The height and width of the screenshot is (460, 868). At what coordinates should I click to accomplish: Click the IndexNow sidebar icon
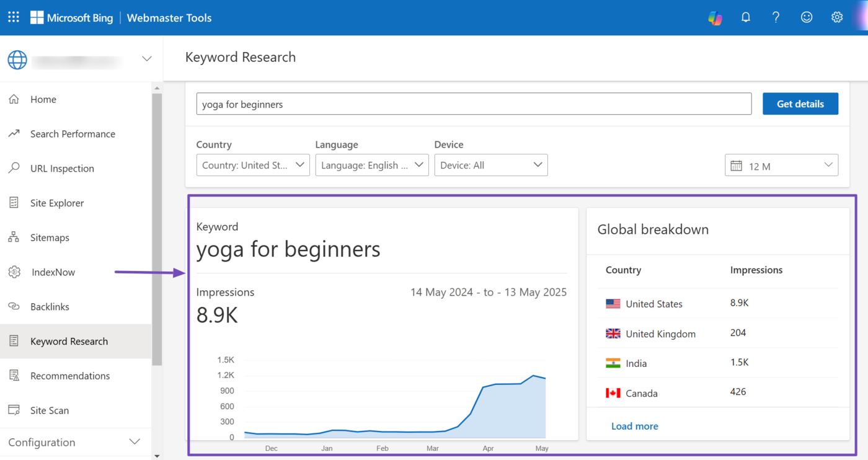pos(14,272)
